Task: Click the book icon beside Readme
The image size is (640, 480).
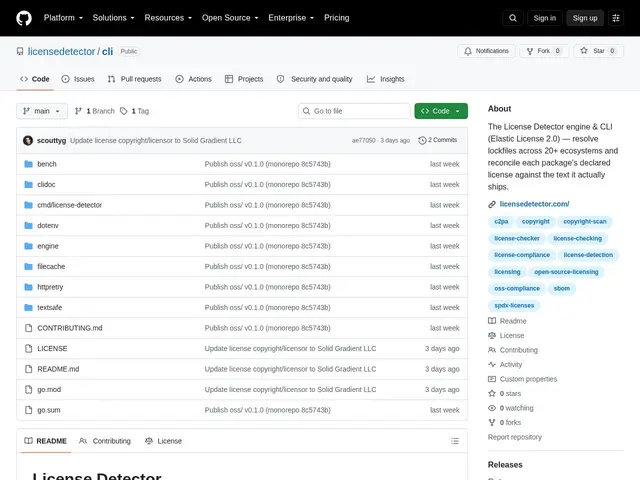Action: pyautogui.click(x=492, y=321)
